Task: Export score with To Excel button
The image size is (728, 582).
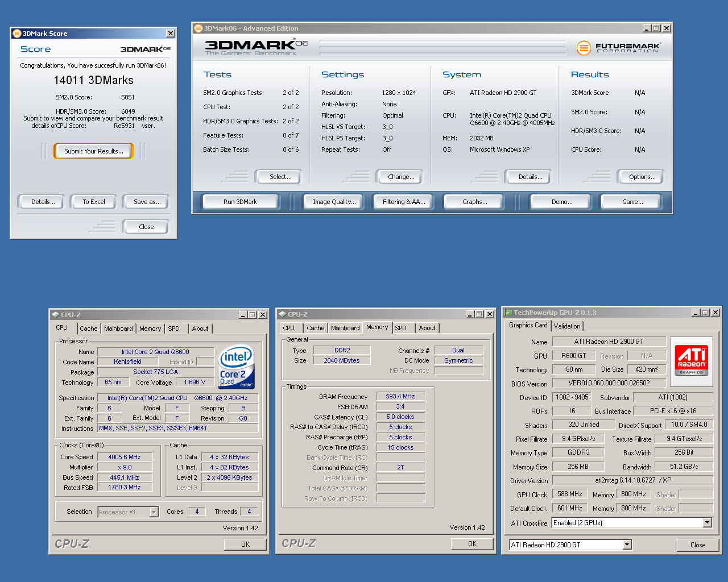Action: [x=94, y=202]
